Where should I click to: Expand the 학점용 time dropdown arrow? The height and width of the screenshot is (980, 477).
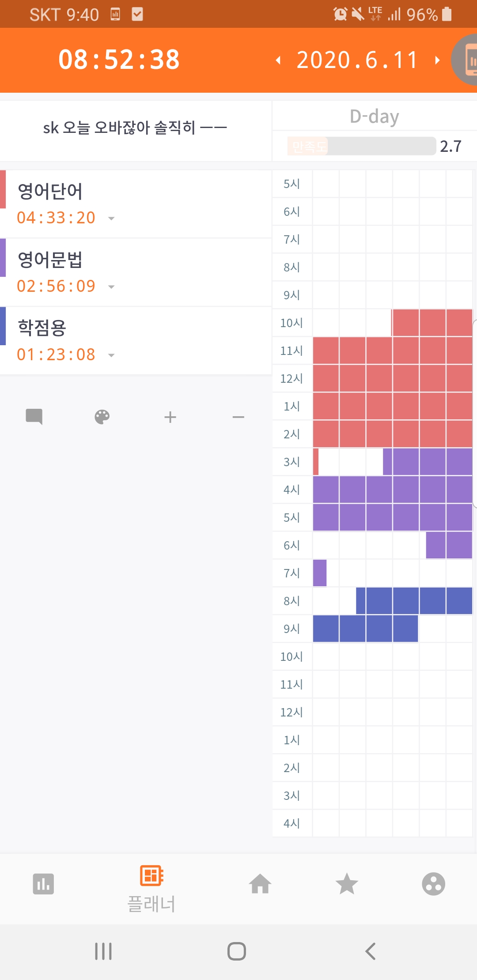(x=111, y=355)
